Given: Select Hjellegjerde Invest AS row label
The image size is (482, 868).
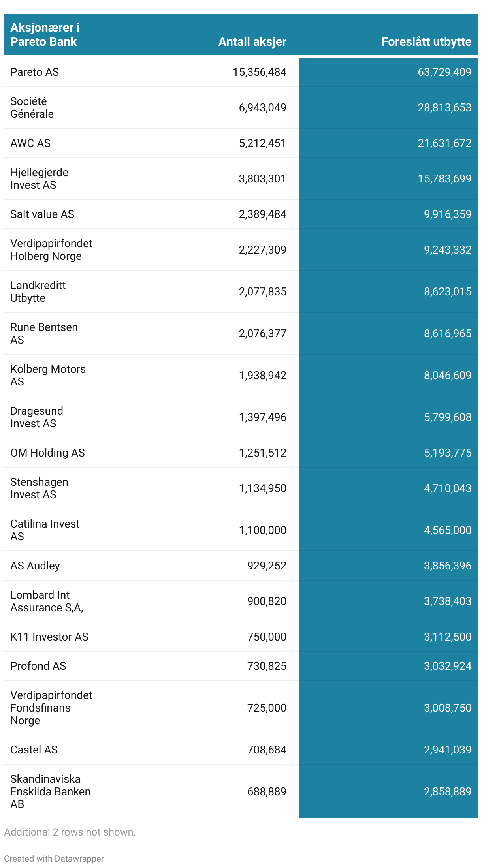Looking at the screenshot, I should coord(39,178).
